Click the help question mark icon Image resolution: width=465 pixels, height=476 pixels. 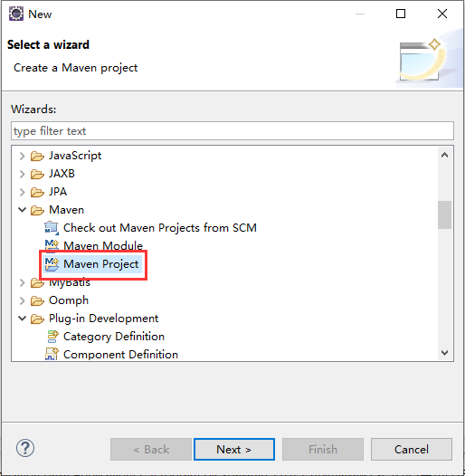tap(25, 448)
